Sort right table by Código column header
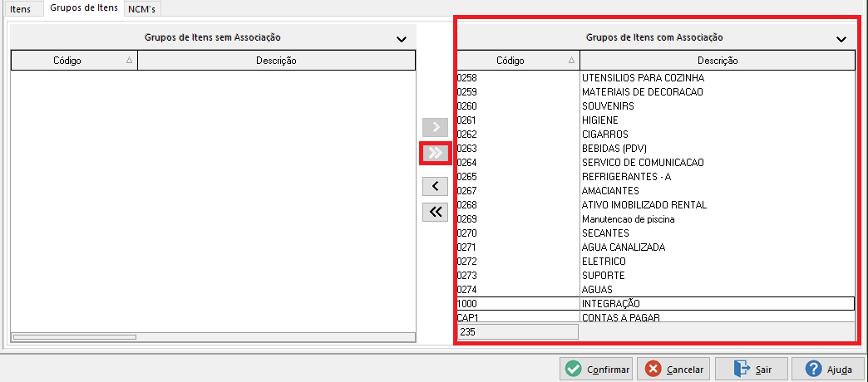 coord(518,61)
